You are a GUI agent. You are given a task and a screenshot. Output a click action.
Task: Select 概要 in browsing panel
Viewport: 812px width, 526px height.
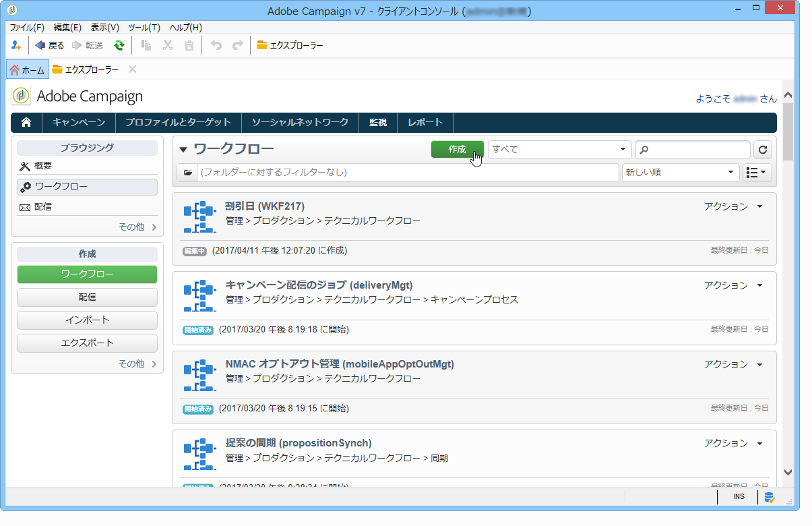tap(87, 166)
